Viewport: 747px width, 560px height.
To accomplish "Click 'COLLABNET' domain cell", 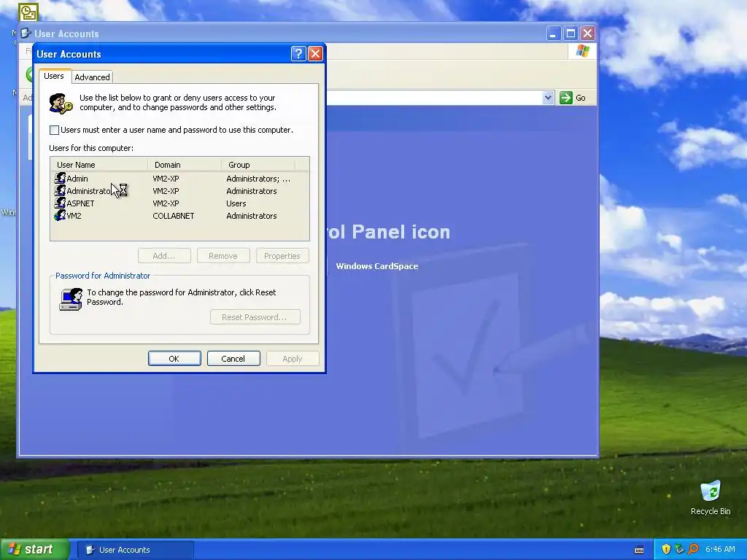I will (x=174, y=216).
